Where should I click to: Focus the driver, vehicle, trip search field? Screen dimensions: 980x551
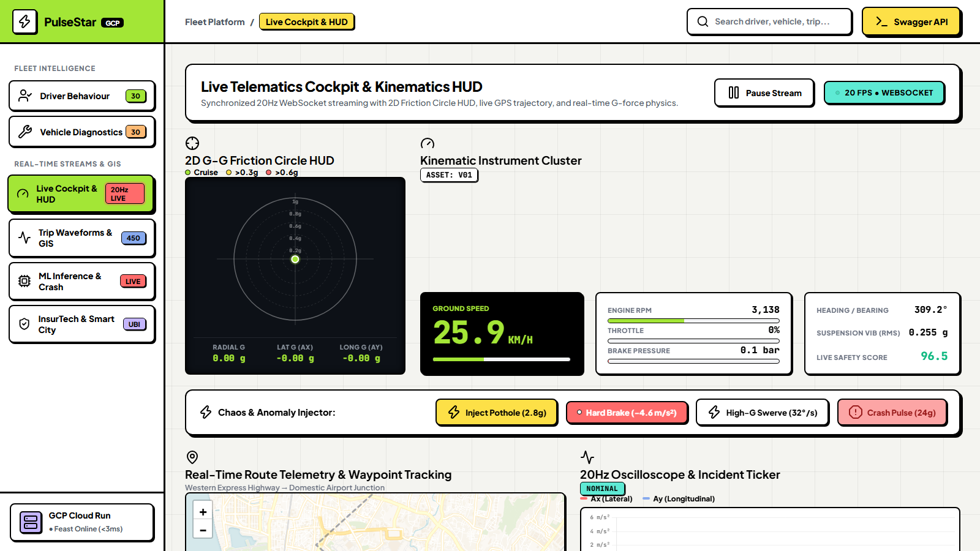click(x=769, y=21)
